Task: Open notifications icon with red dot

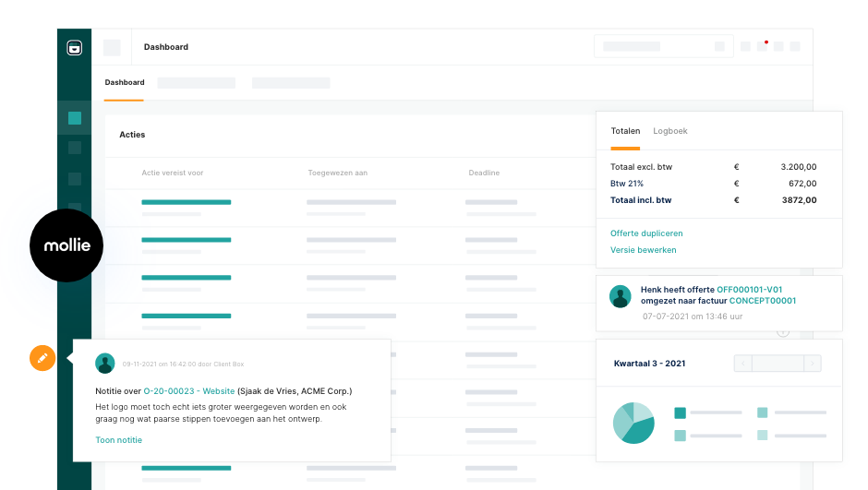Action: pyautogui.click(x=762, y=46)
